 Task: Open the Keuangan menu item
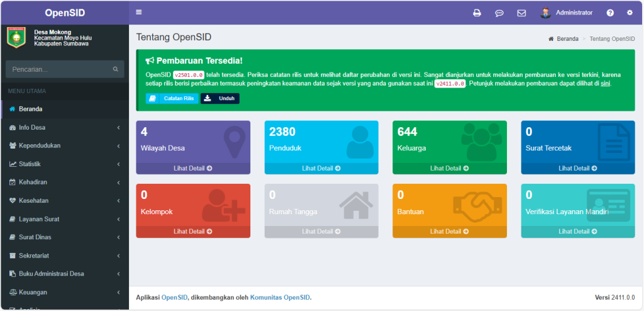pos(65,292)
